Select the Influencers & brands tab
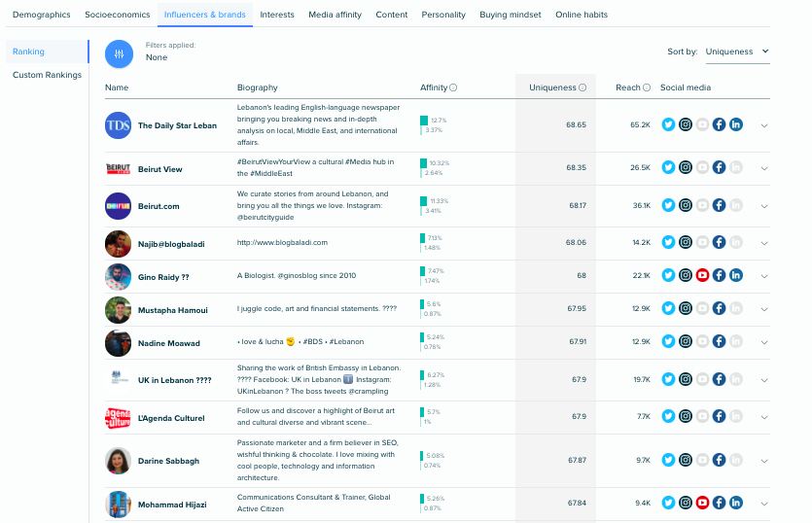Image resolution: width=812 pixels, height=523 pixels. pos(205,15)
